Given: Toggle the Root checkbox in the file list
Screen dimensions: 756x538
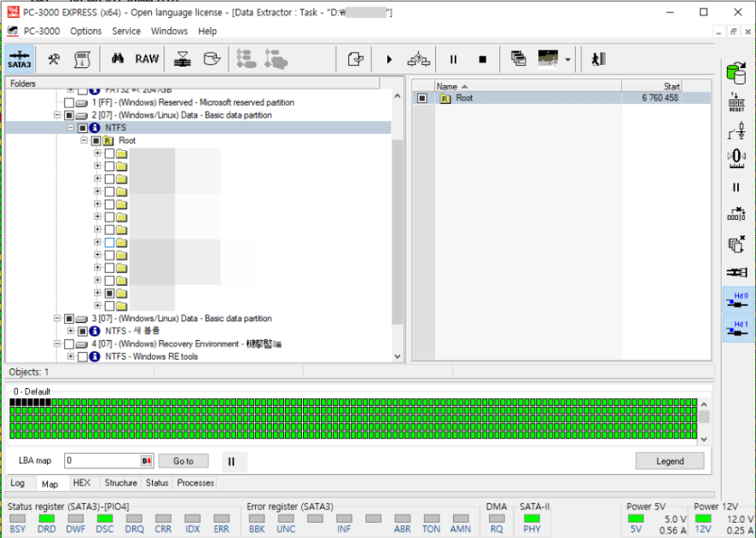Looking at the screenshot, I should 422,98.
